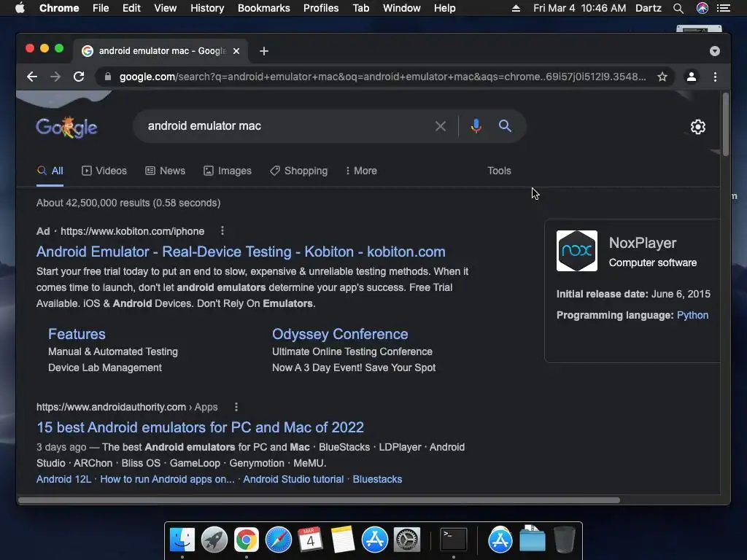This screenshot has height=560, width=747.
Task: Click the forward navigation arrow
Action: pos(55,77)
